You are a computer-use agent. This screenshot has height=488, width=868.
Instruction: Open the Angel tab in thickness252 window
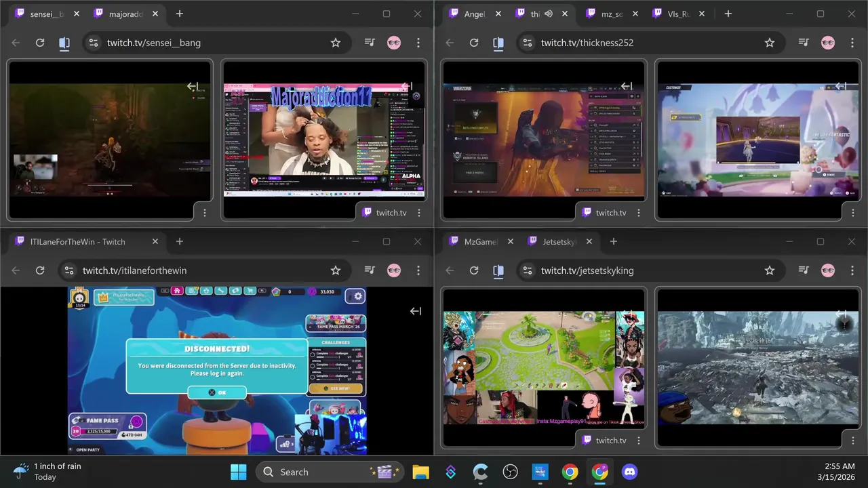pyautogui.click(x=475, y=14)
